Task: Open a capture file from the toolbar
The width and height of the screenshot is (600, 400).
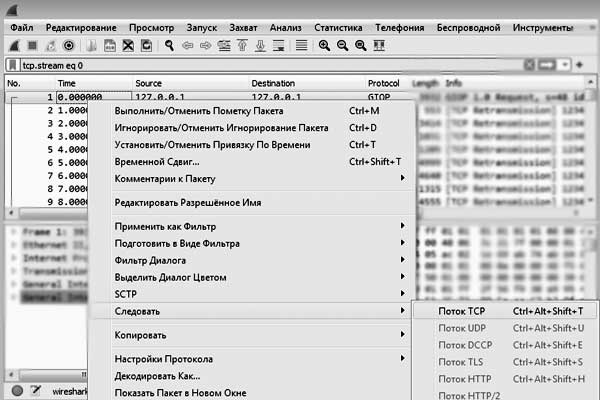Action: pyautogui.click(x=91, y=46)
